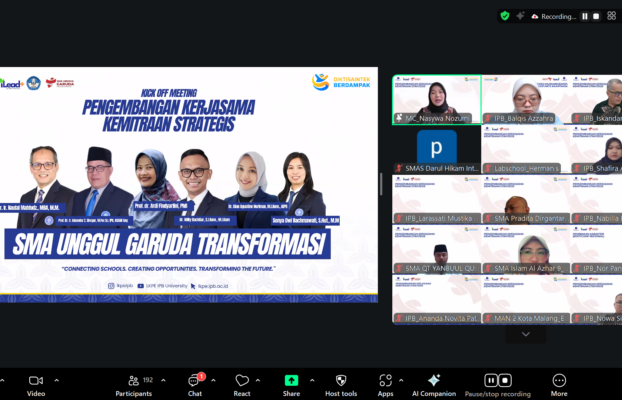Select IPB_Larassati Mustika participant tile
Screen dimensions: 622x400
pos(437,200)
